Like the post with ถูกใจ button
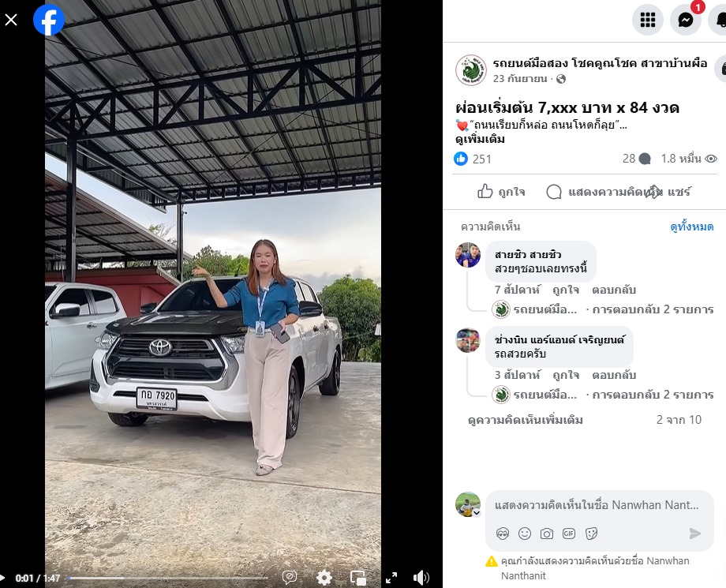 click(x=501, y=191)
